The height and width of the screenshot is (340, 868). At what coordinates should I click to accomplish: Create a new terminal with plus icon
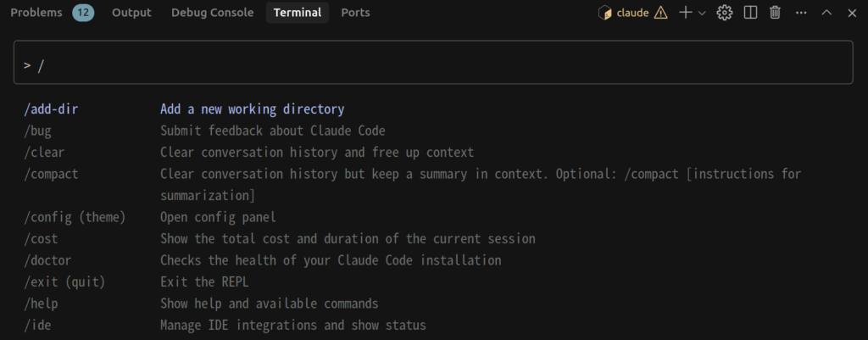(x=685, y=13)
